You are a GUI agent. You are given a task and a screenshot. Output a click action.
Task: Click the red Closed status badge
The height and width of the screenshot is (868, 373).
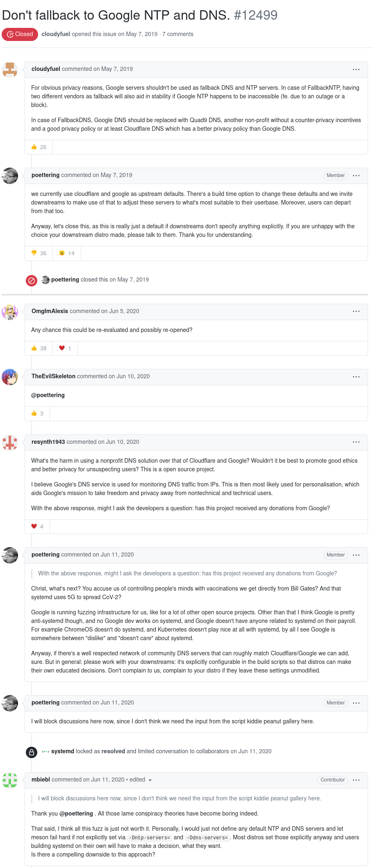tap(20, 34)
